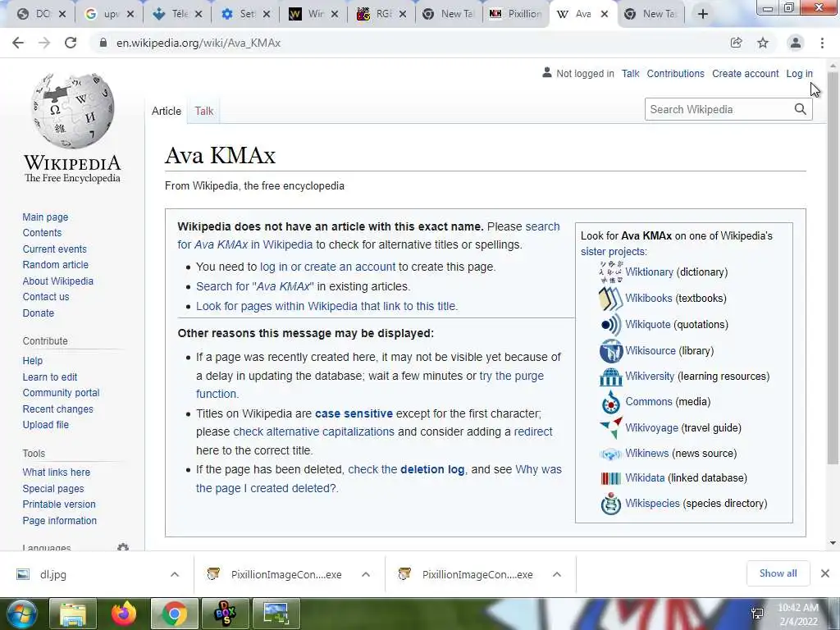Bookmark this page with the star icon

point(763,43)
